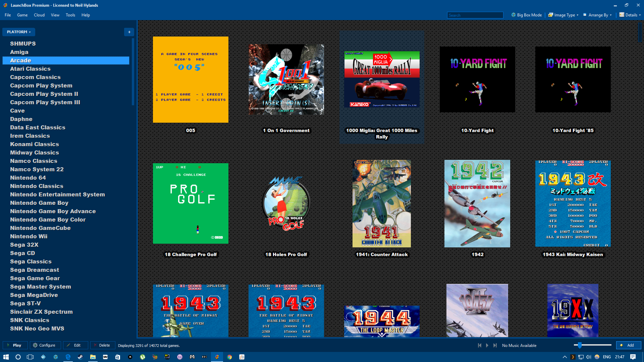644x362 pixels.
Task: Select 1941: Counter Attack game
Action: pos(382,203)
